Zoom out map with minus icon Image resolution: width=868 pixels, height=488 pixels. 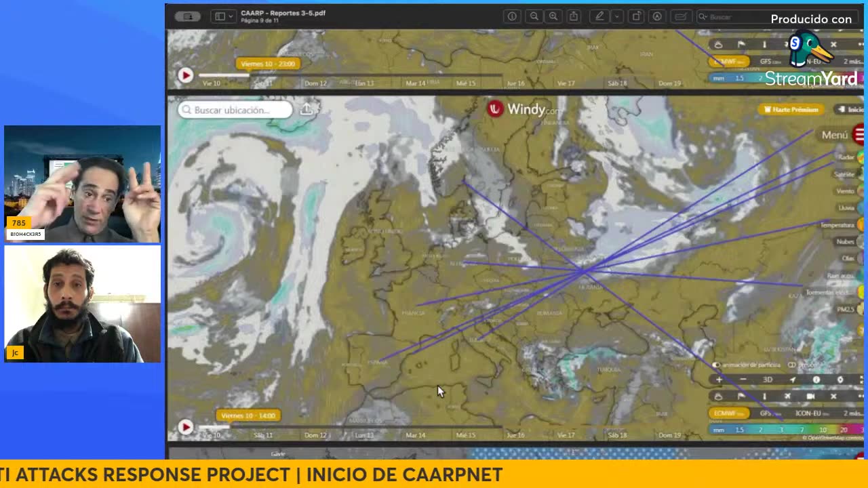tap(743, 380)
